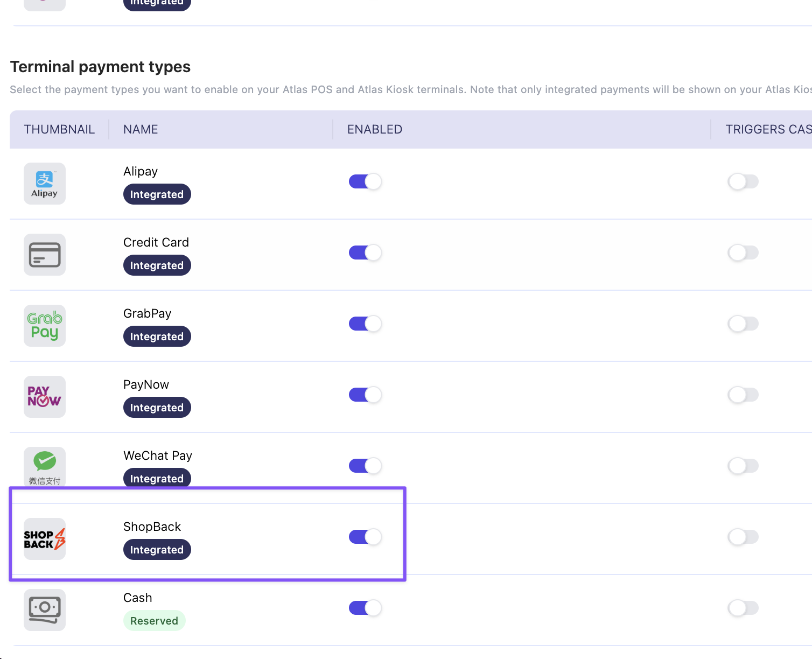This screenshot has width=812, height=659.
Task: Click the Integrated badge under Alipay
Action: 157,194
